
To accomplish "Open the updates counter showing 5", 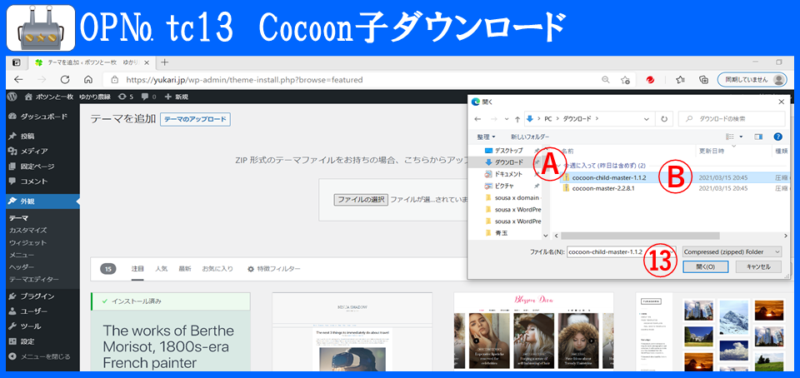I will tap(126, 96).
